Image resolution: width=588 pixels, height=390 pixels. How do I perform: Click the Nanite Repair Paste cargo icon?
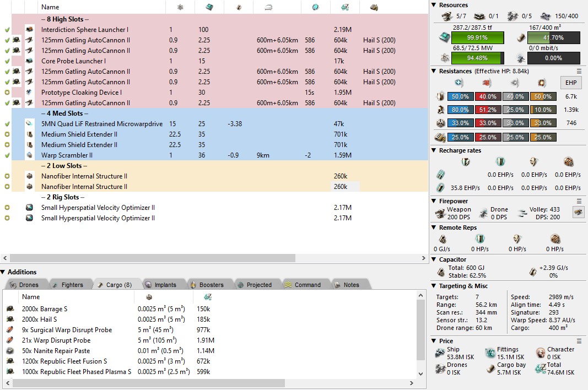click(x=10, y=351)
